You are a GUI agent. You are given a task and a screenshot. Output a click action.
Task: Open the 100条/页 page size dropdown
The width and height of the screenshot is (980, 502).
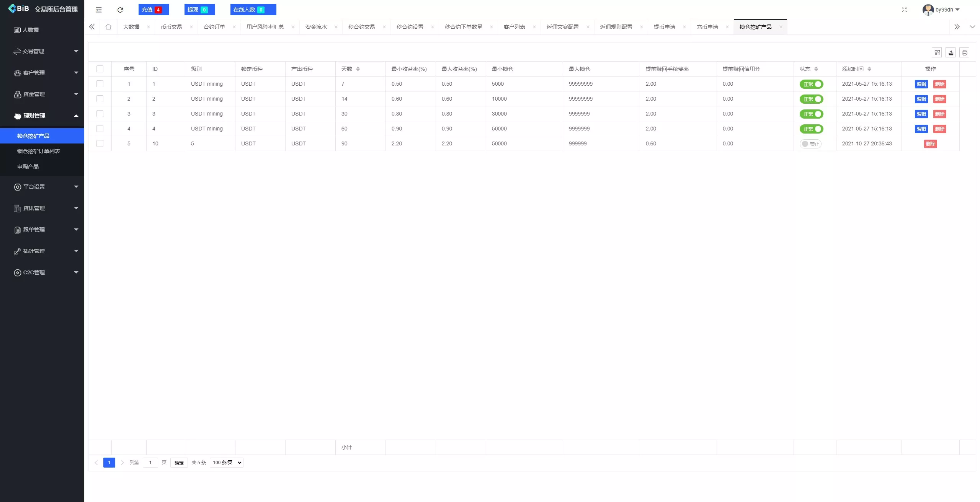coord(226,462)
